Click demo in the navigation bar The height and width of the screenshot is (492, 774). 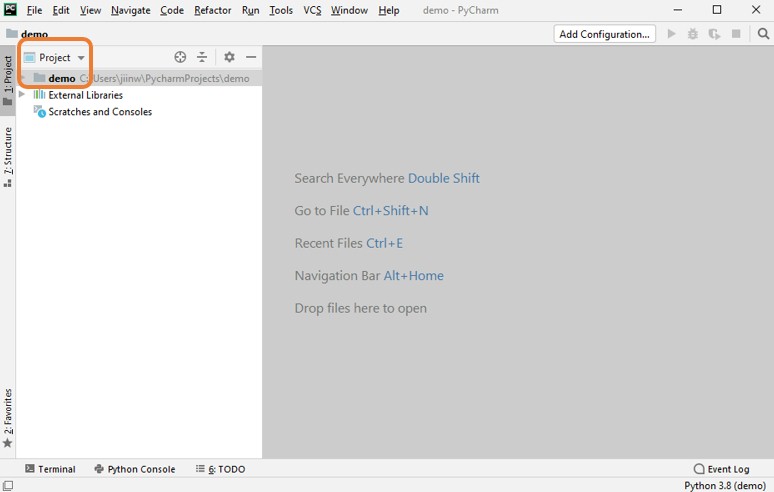[x=34, y=34]
